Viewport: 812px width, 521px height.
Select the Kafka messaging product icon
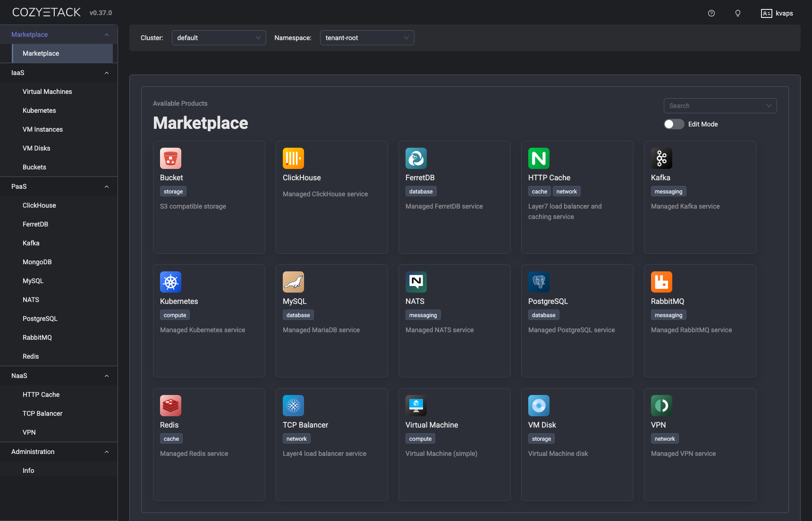coord(661,158)
